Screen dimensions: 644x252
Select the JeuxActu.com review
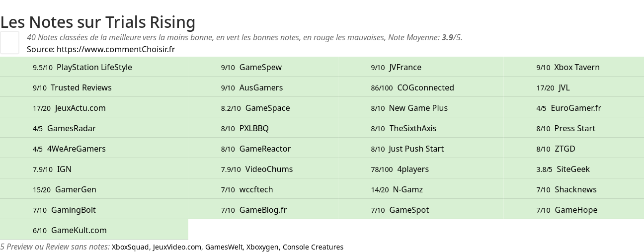80,108
